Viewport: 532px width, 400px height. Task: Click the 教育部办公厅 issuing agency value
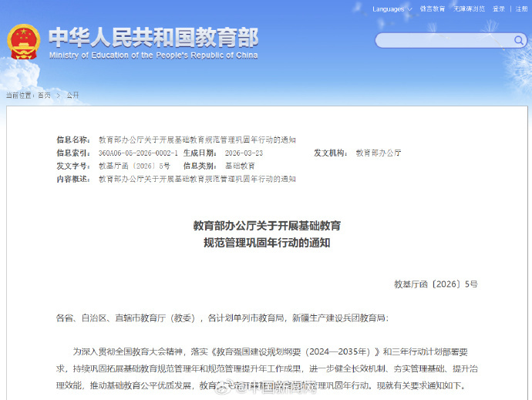click(x=378, y=153)
